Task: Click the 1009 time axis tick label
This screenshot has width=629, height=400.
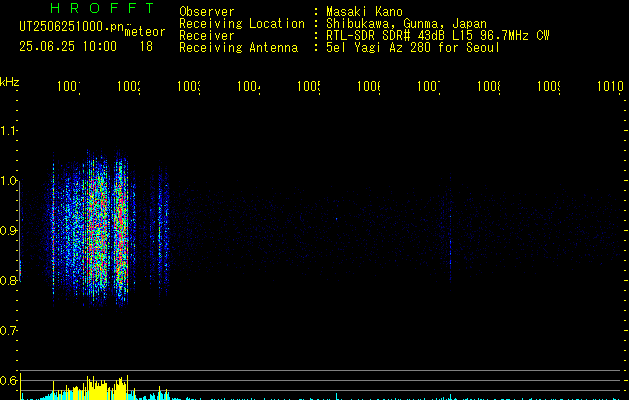Action: (549, 86)
